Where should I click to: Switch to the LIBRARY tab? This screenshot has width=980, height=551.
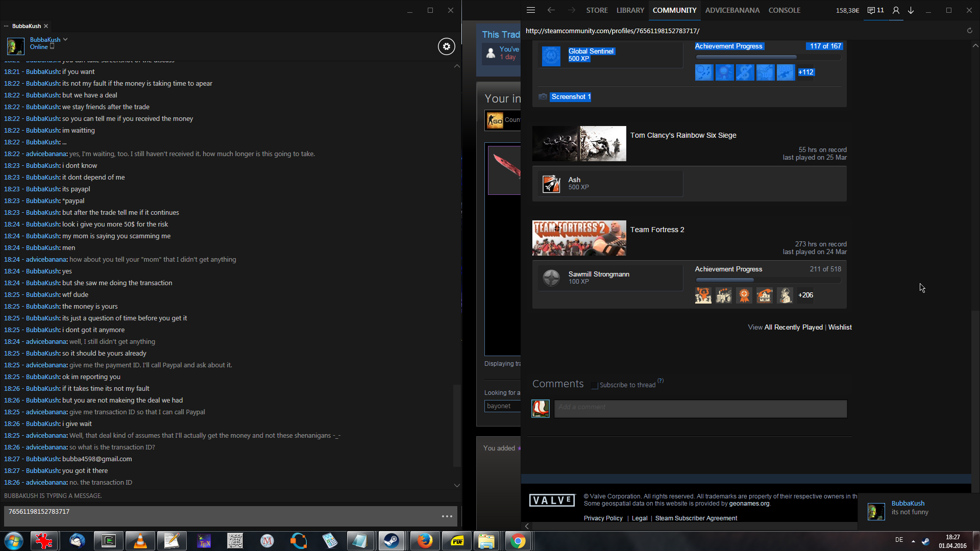point(630,10)
